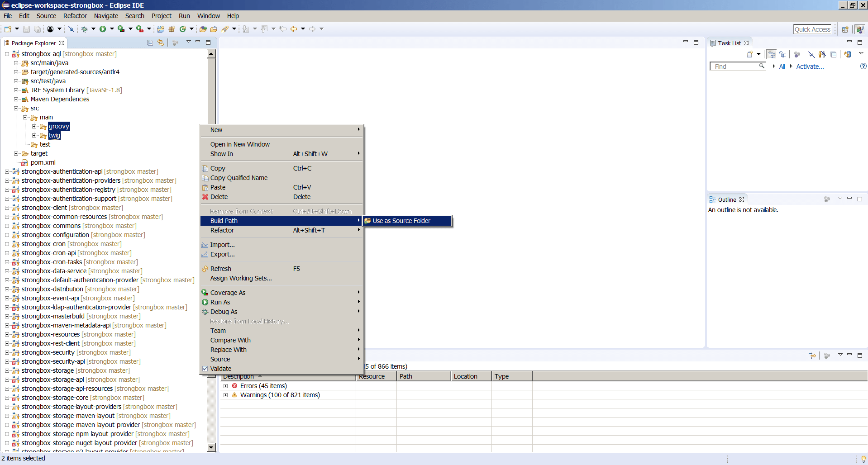Click Hide Completed Tasks icon in Task List
Viewport: 868px width, 465px height.
(x=811, y=54)
